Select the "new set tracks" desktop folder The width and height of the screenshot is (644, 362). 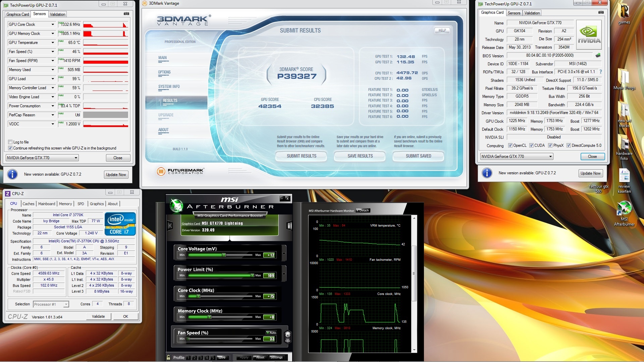pyautogui.click(x=624, y=115)
